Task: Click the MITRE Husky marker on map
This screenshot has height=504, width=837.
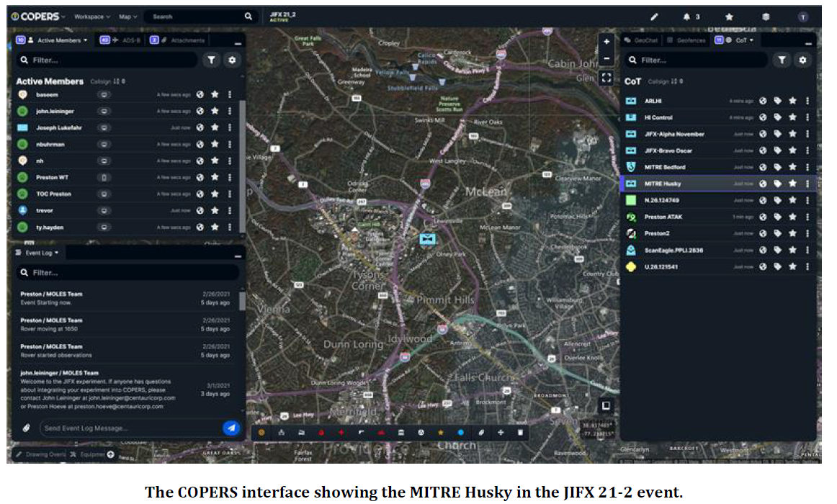Action: pos(428,238)
